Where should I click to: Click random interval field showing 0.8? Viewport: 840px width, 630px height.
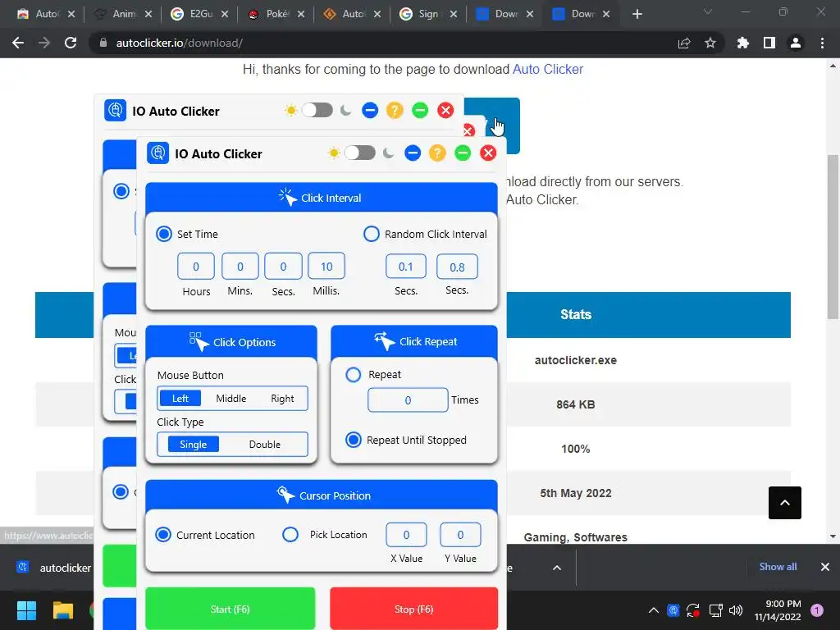(457, 267)
